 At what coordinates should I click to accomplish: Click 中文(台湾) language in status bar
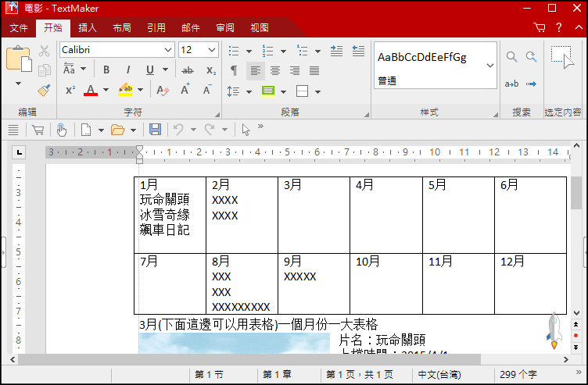point(439,375)
